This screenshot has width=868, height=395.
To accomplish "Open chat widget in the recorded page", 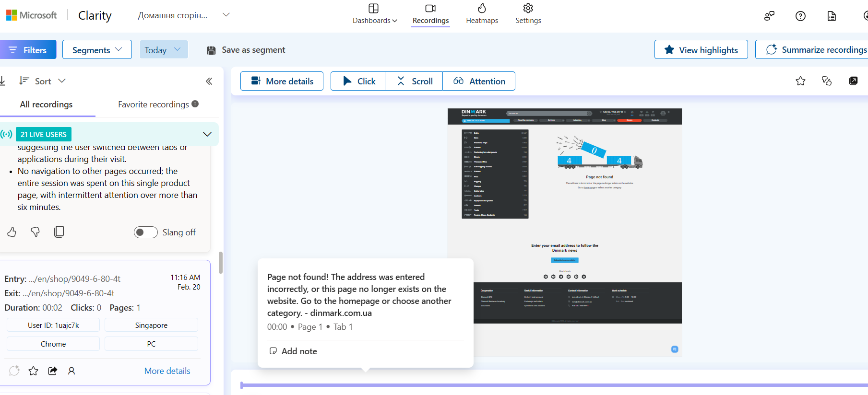I will point(675,349).
